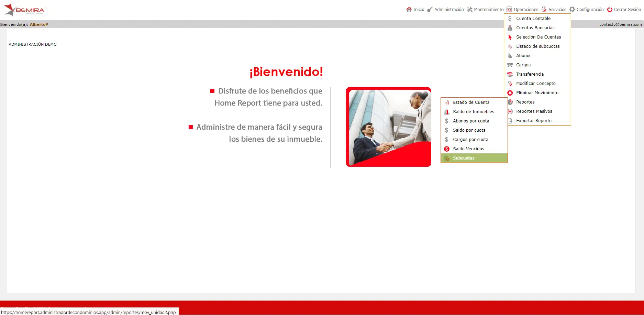The width and height of the screenshot is (644, 315).
Task: Click the Exportar Reporte icon
Action: (x=510, y=121)
